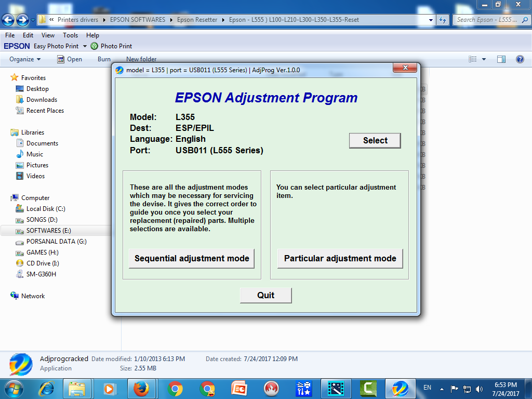Select Epson Resetter in the breadcrumb
The image size is (532, 399).
click(x=197, y=20)
